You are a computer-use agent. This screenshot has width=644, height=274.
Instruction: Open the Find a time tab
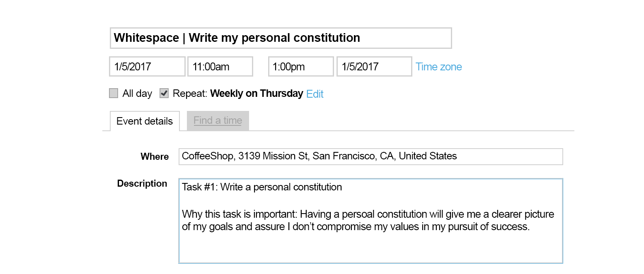coord(218,120)
